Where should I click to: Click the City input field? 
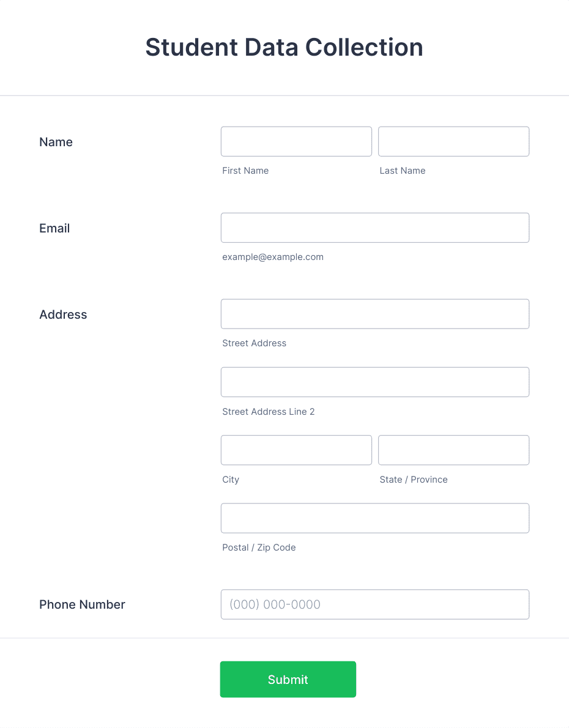coord(296,450)
